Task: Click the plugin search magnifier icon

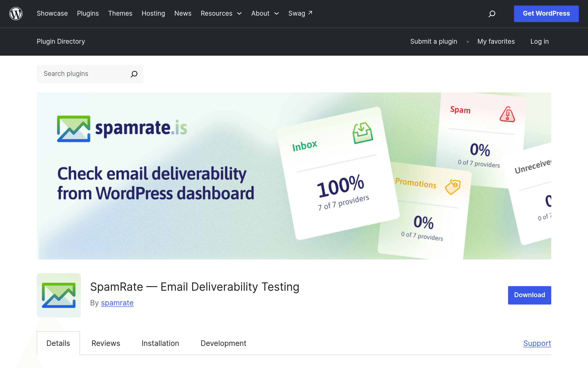Action: point(134,74)
